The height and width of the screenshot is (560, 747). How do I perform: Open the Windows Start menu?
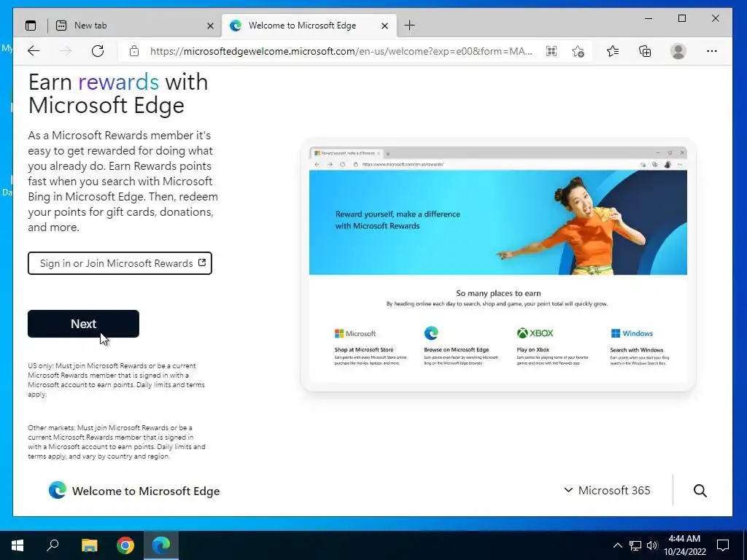(18, 545)
